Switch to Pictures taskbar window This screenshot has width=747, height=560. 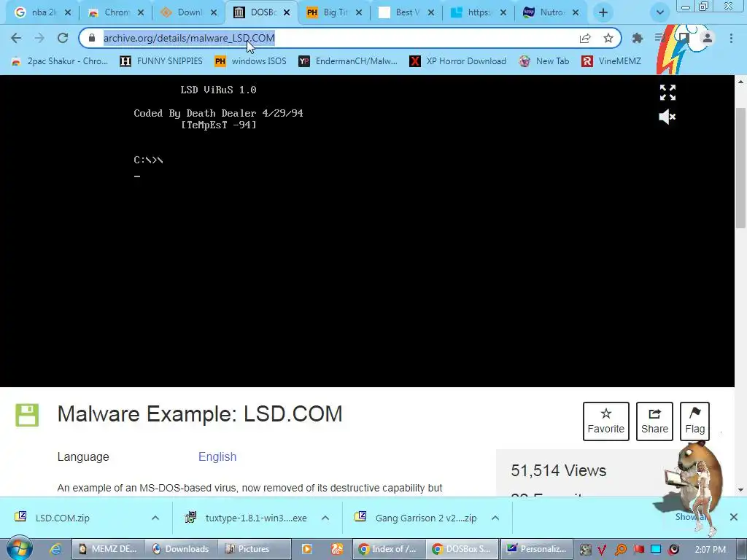(x=255, y=549)
